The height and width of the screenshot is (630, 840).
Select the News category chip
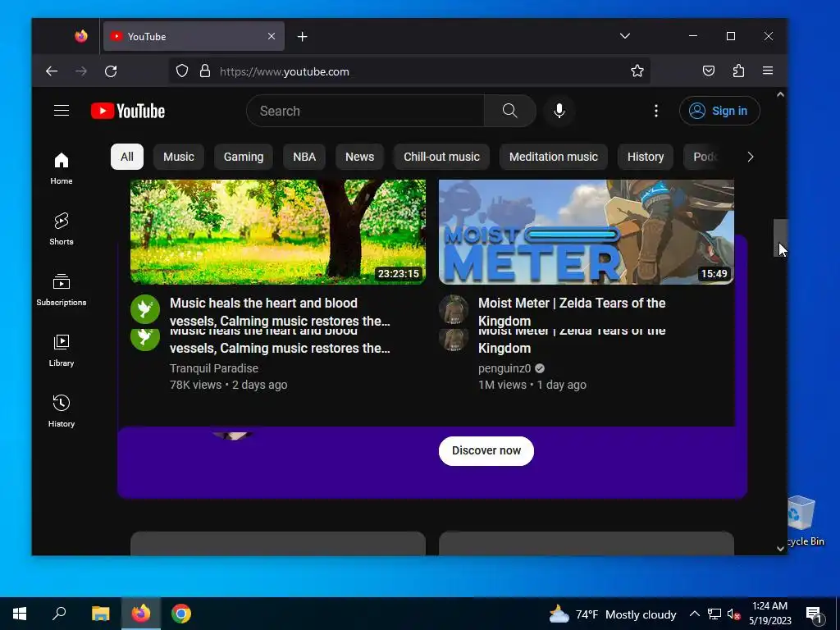click(359, 157)
